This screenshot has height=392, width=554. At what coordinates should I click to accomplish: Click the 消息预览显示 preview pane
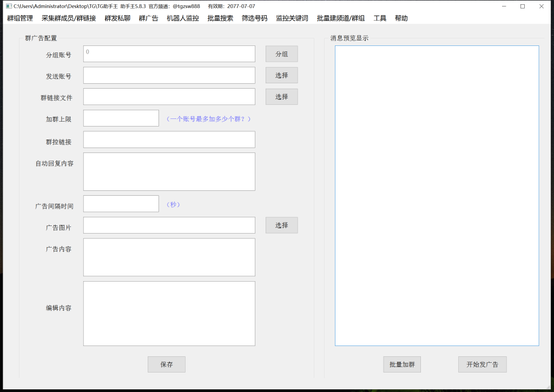[x=437, y=196]
